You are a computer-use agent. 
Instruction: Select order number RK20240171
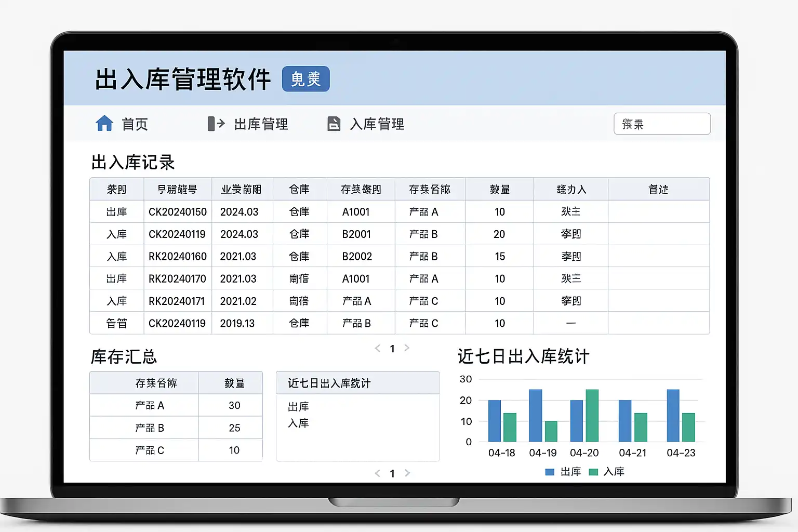pos(177,301)
